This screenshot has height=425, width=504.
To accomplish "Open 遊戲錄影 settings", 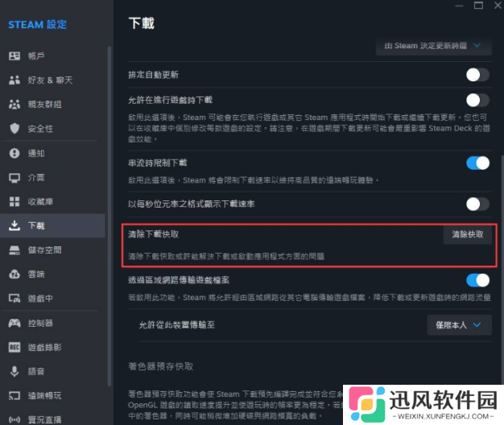I will click(53, 347).
